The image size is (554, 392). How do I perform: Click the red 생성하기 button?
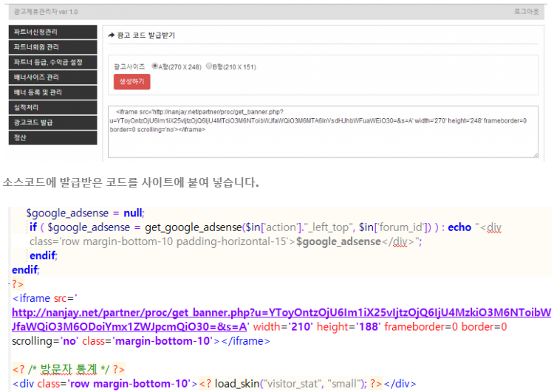(x=131, y=81)
